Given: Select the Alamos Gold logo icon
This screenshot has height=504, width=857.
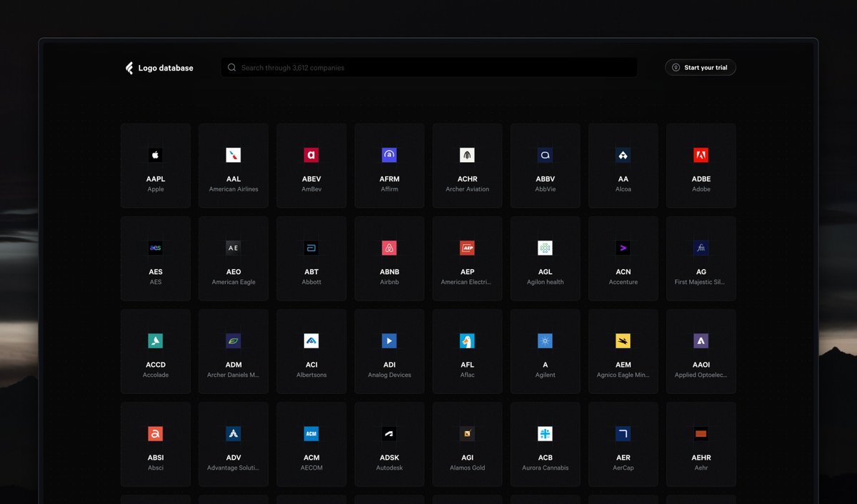Looking at the screenshot, I should pyautogui.click(x=467, y=433).
